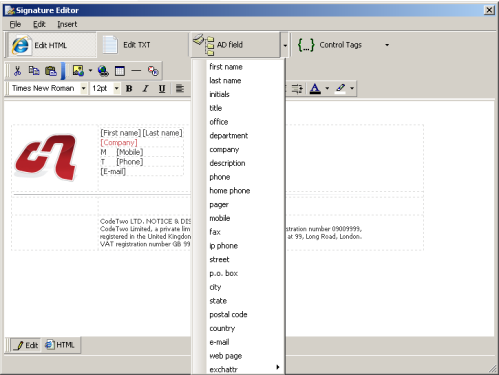Click the Insert Hyperlink globe icon
This screenshot has height=375, width=499.
[103, 71]
